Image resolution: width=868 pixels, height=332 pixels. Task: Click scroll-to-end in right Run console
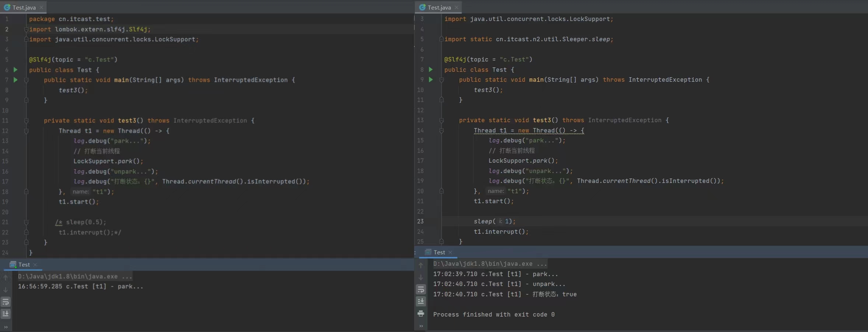pyautogui.click(x=421, y=301)
